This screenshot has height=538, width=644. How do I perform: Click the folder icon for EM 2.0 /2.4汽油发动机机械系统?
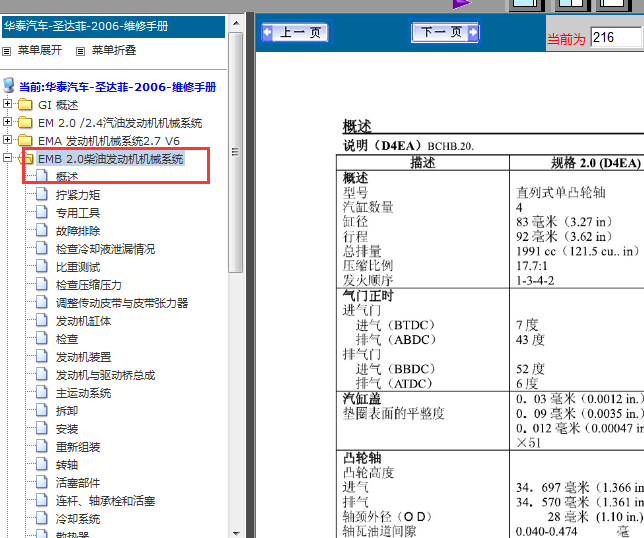click(x=25, y=122)
